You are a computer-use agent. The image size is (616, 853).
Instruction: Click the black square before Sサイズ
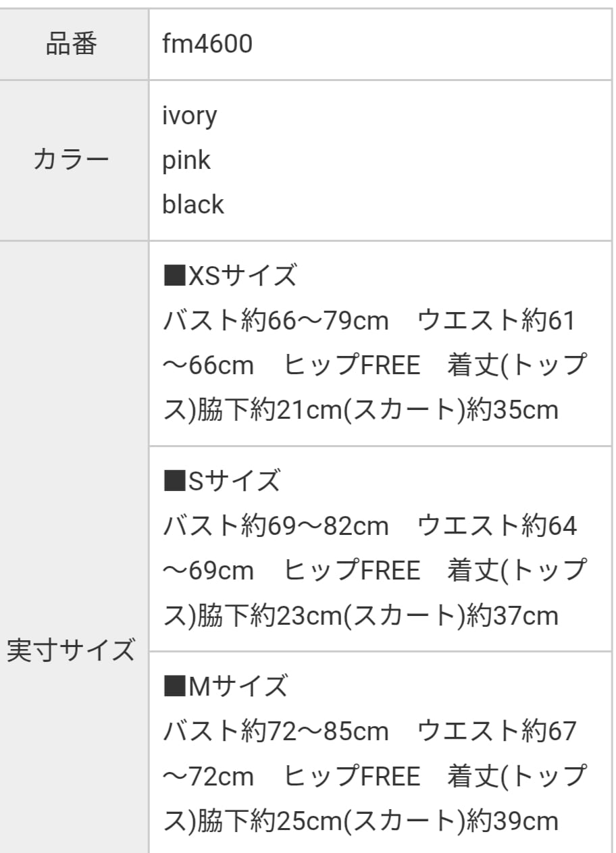point(174,481)
